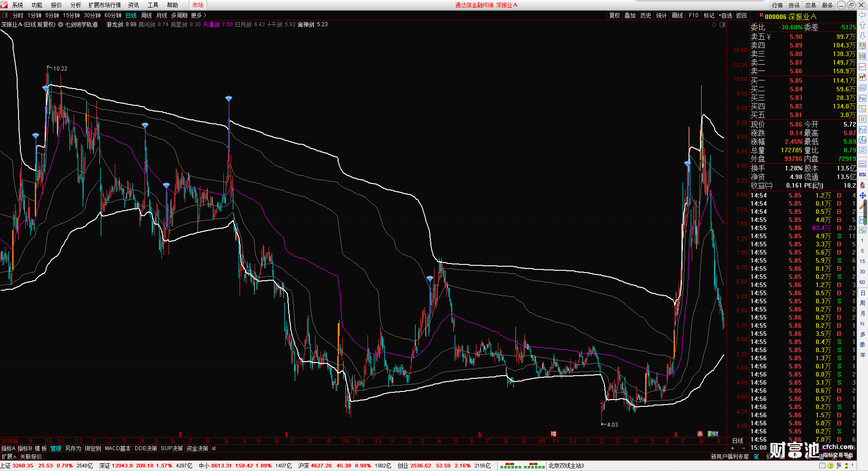Click the F10 button in chart toolbar
Screen dimensions: 868x471
[x=693, y=15]
